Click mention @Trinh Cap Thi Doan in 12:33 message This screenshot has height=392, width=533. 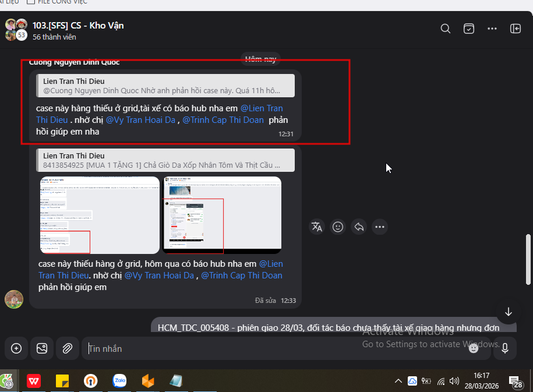coord(242,276)
